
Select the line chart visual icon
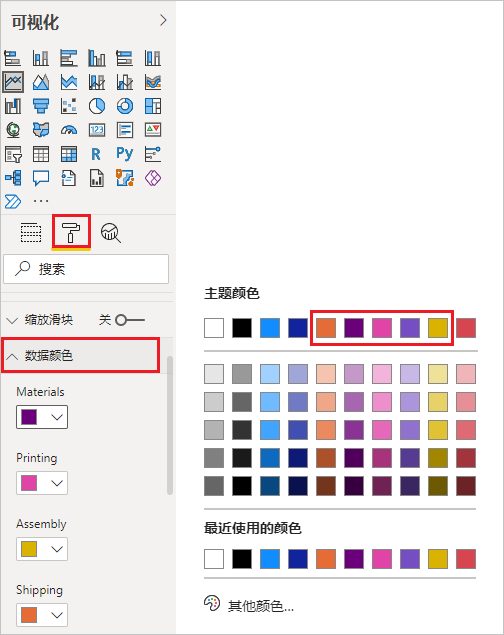(13, 82)
